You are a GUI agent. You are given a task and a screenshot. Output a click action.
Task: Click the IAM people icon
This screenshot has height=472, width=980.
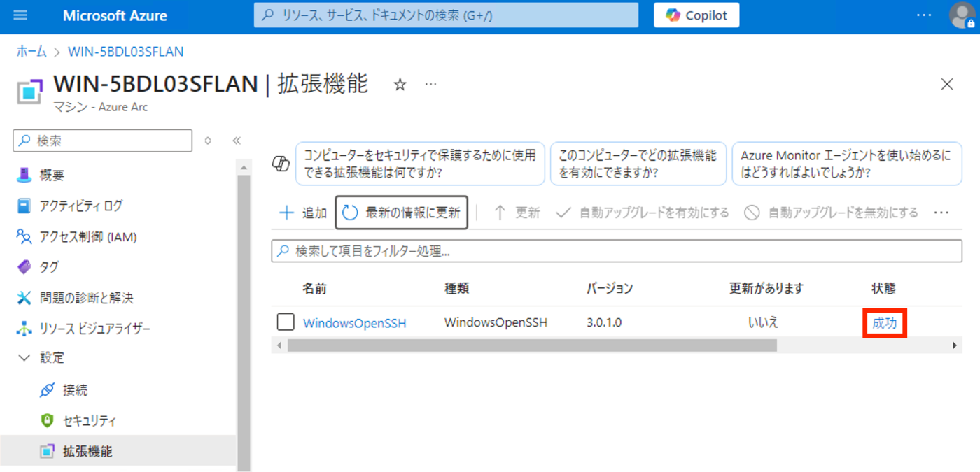point(24,236)
